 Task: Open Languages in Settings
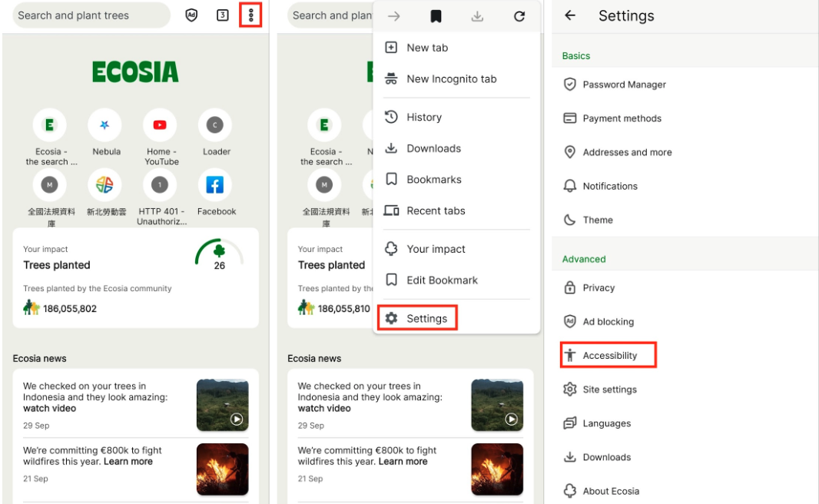(685, 423)
